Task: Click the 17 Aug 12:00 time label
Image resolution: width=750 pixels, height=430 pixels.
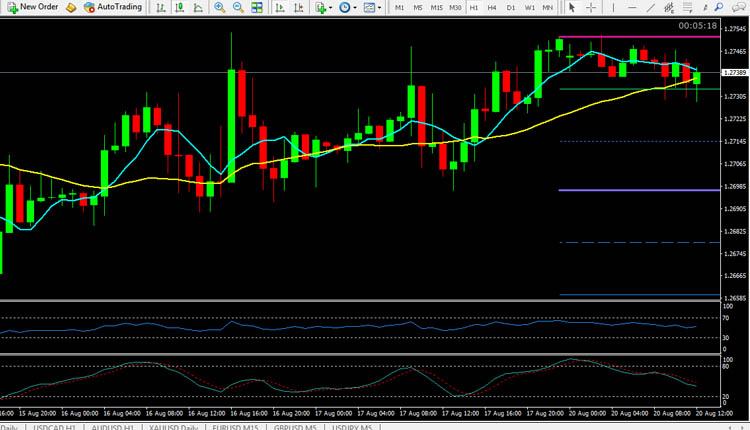Action: [x=461, y=413]
